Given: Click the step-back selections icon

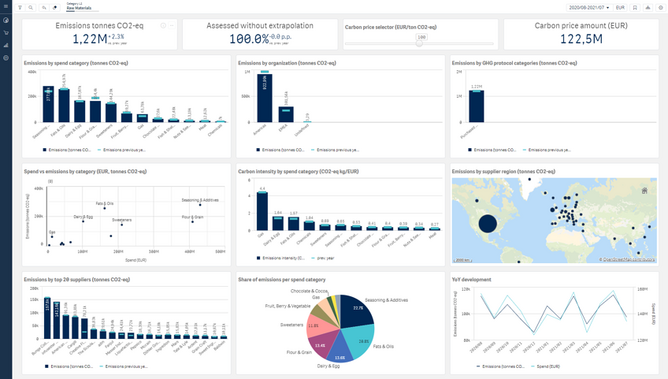Looking at the screenshot, I should 44,8.
